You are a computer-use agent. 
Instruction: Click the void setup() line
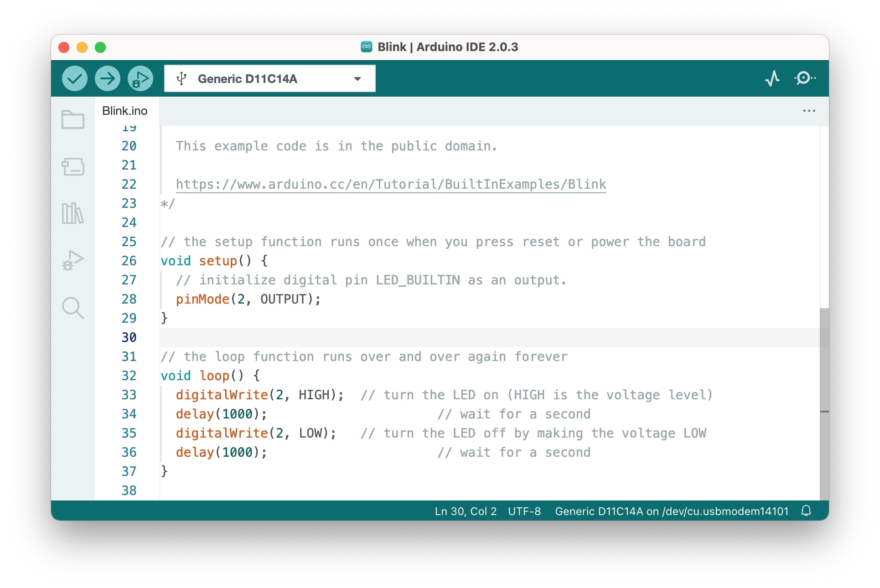tap(214, 261)
